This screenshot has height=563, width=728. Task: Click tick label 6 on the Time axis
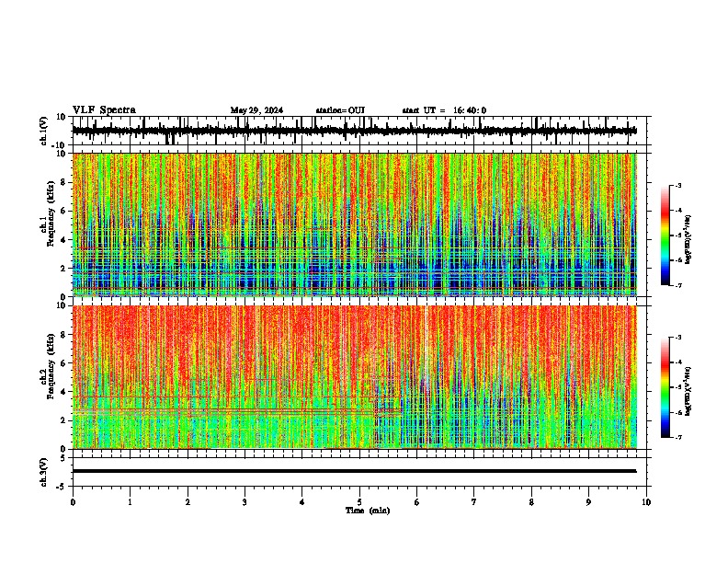tap(417, 502)
